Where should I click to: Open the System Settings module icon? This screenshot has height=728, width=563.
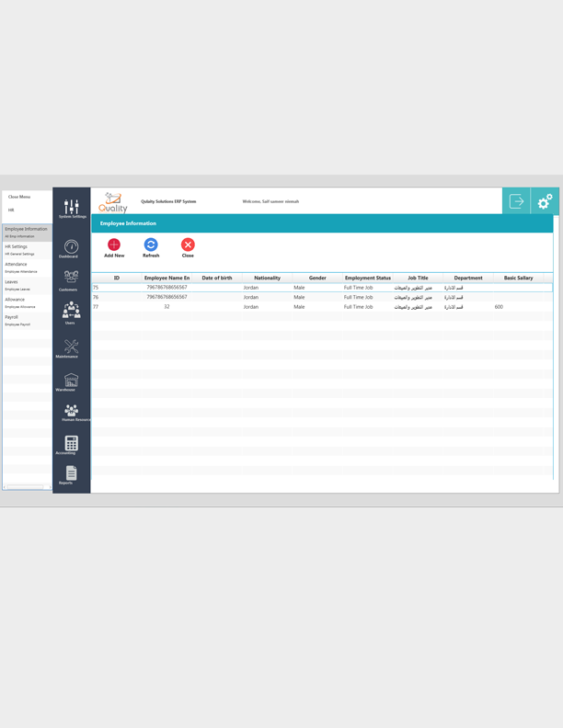(72, 207)
